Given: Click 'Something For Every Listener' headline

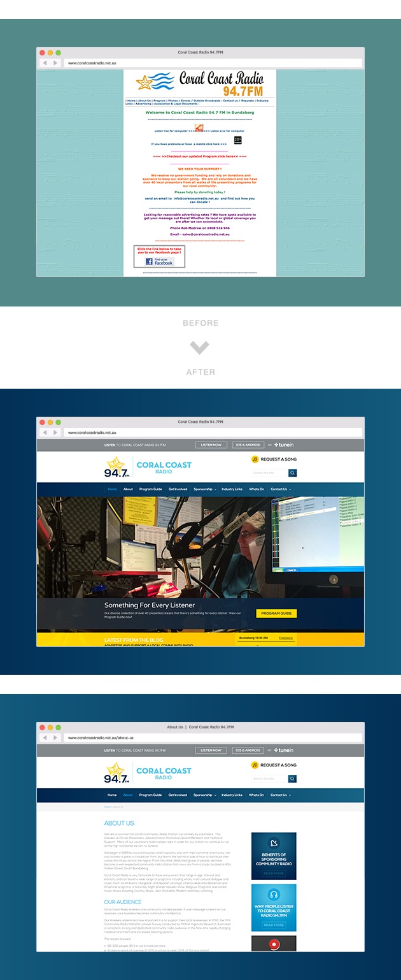Looking at the screenshot, I should (x=150, y=605).
